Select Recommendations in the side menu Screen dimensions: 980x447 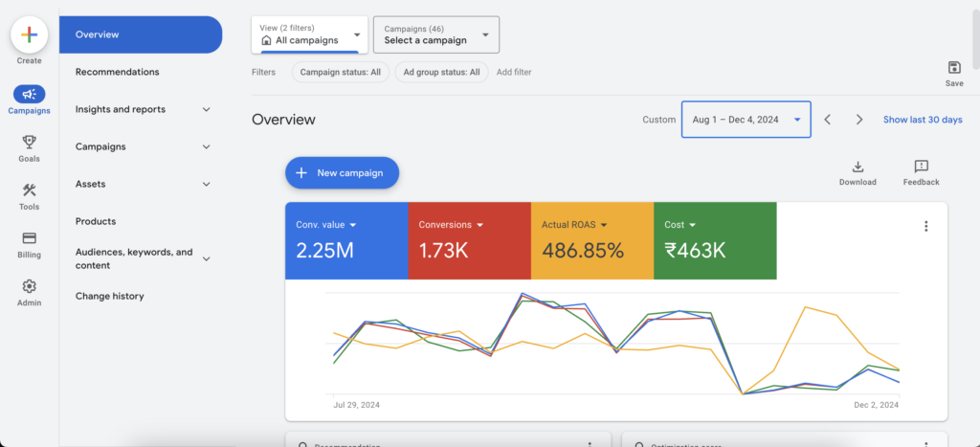[118, 72]
